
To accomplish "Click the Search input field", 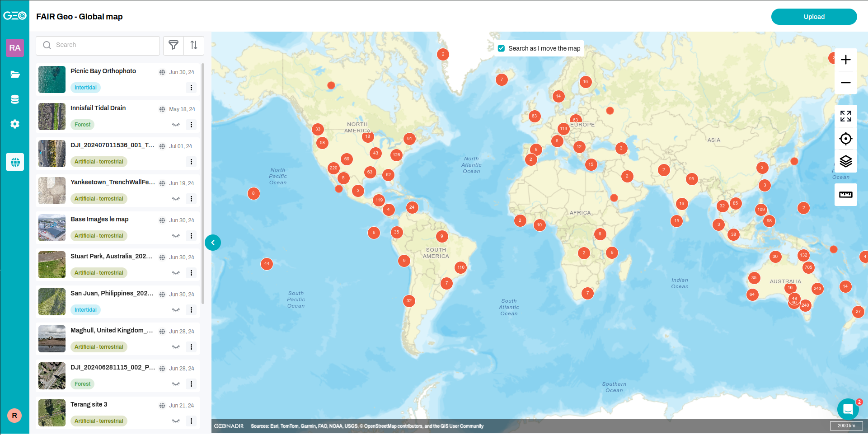I will (104, 45).
